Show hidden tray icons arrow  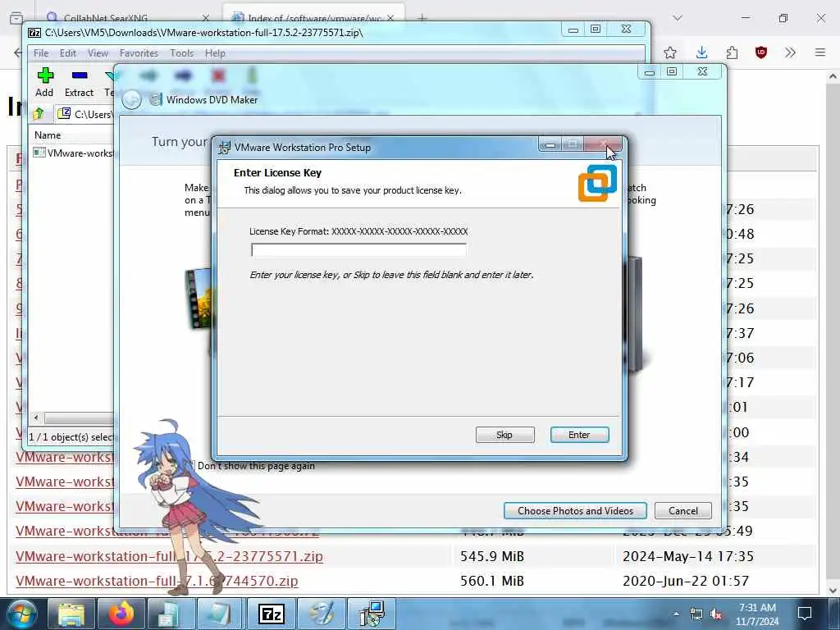tap(676, 614)
